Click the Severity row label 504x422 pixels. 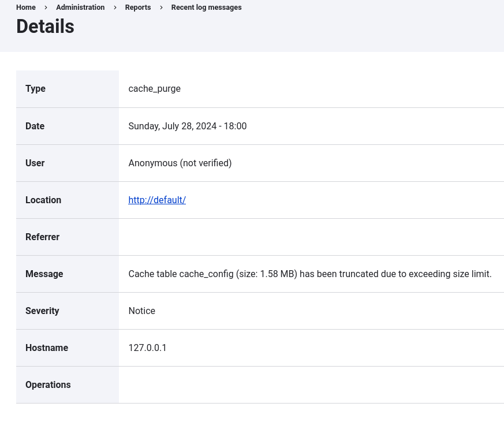pos(42,311)
